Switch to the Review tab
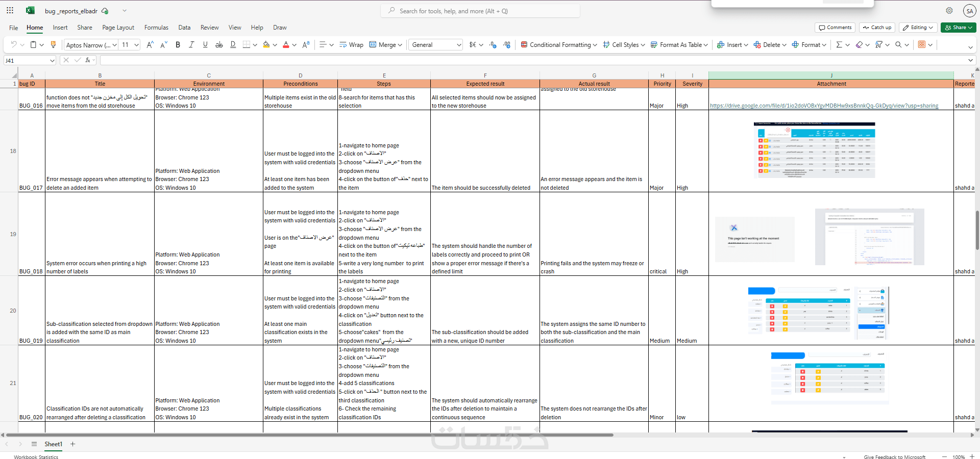This screenshot has width=980, height=459. point(209,28)
